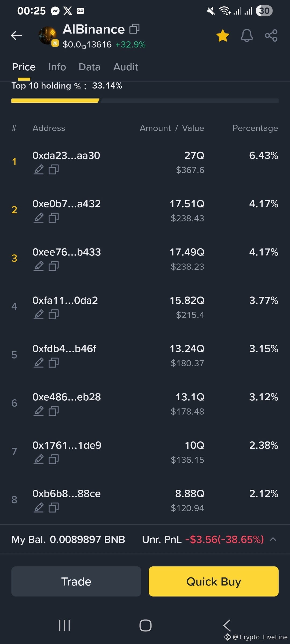The height and width of the screenshot is (644, 290).
Task: Toggle the favorite star for AIBinance
Action: click(223, 35)
